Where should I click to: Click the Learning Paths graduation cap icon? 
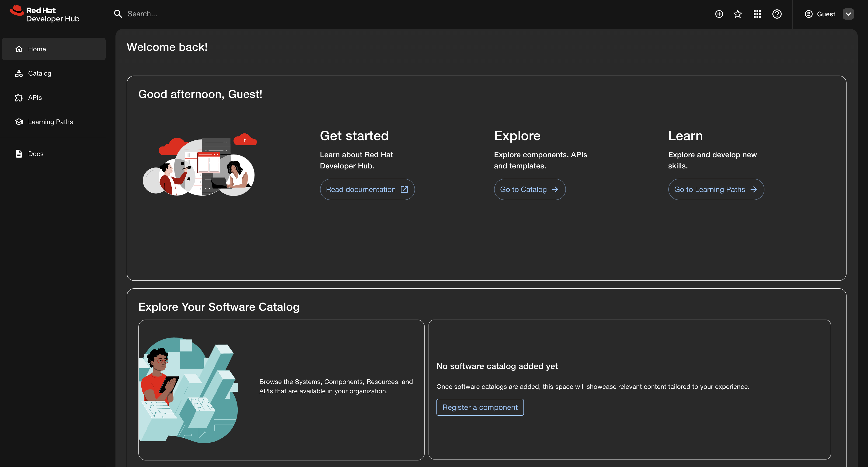[19, 122]
